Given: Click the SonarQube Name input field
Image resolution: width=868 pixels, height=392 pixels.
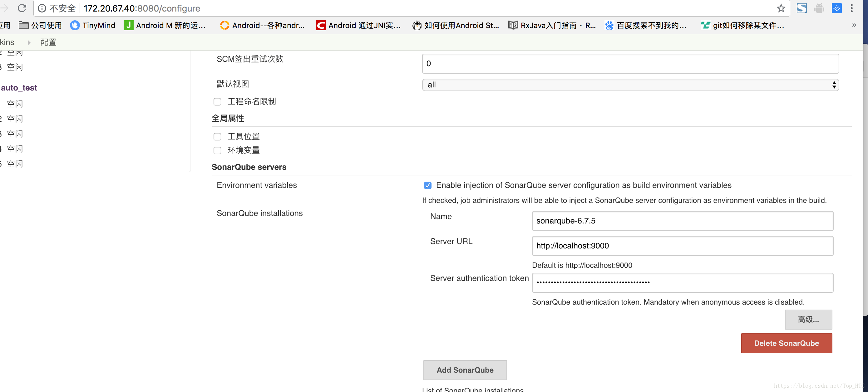Looking at the screenshot, I should (x=682, y=221).
